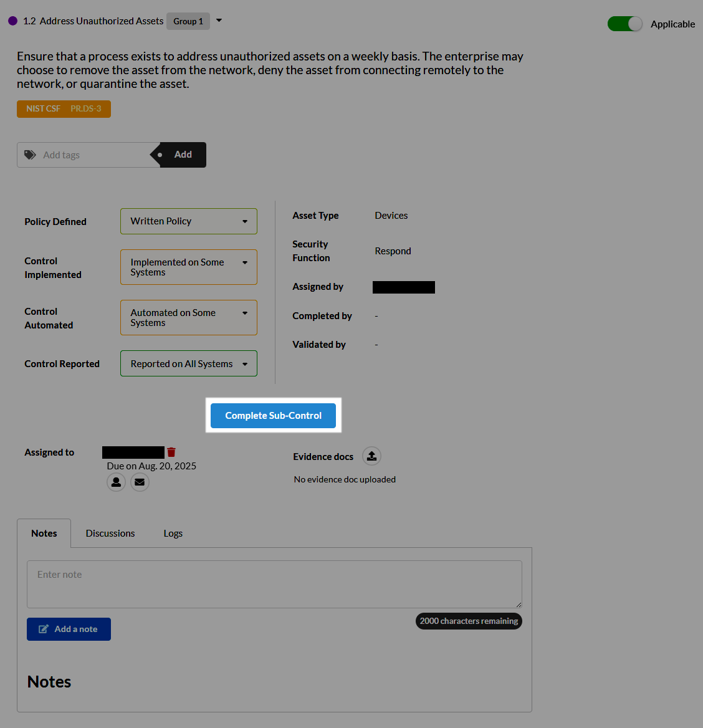
Task: Toggle the Applicable switch
Action: pyautogui.click(x=625, y=24)
